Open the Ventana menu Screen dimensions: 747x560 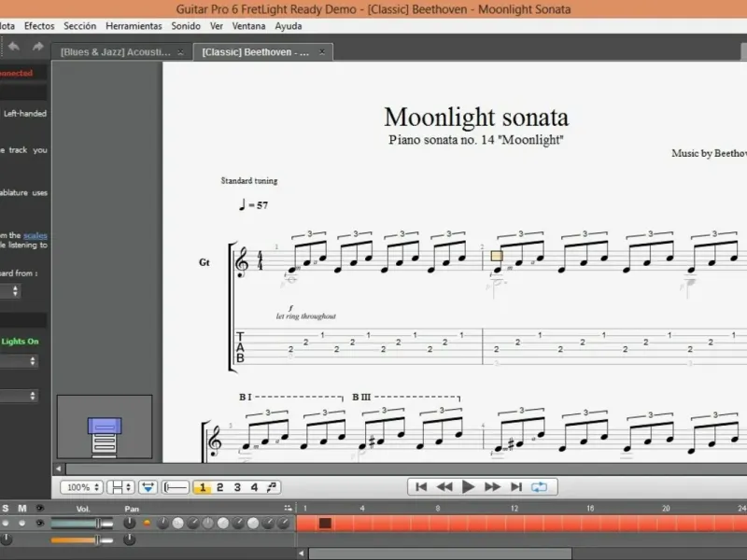tap(248, 26)
